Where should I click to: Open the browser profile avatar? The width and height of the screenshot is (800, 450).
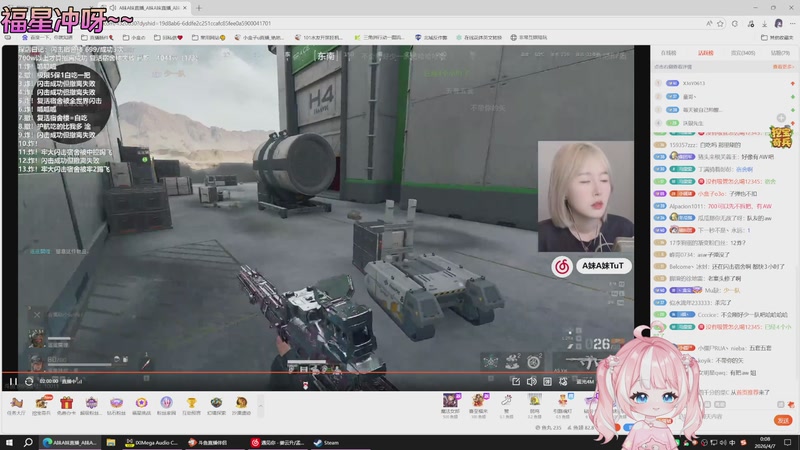click(x=779, y=23)
